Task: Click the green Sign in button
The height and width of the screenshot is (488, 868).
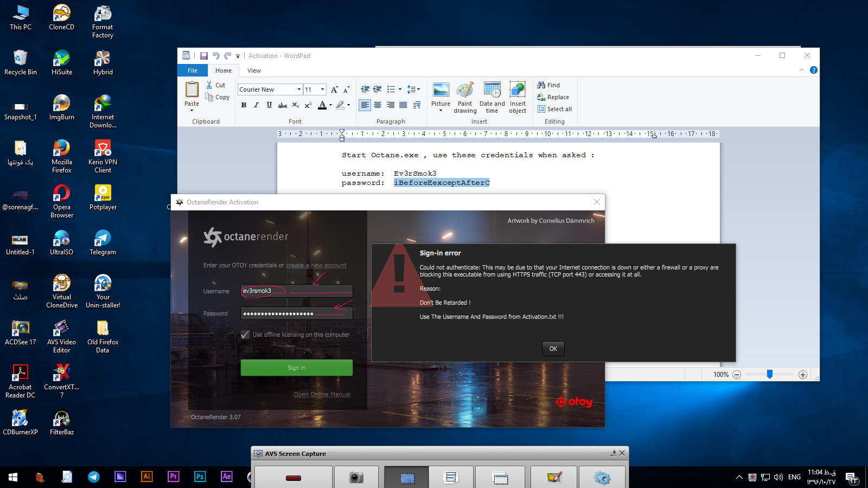Action: [297, 368]
